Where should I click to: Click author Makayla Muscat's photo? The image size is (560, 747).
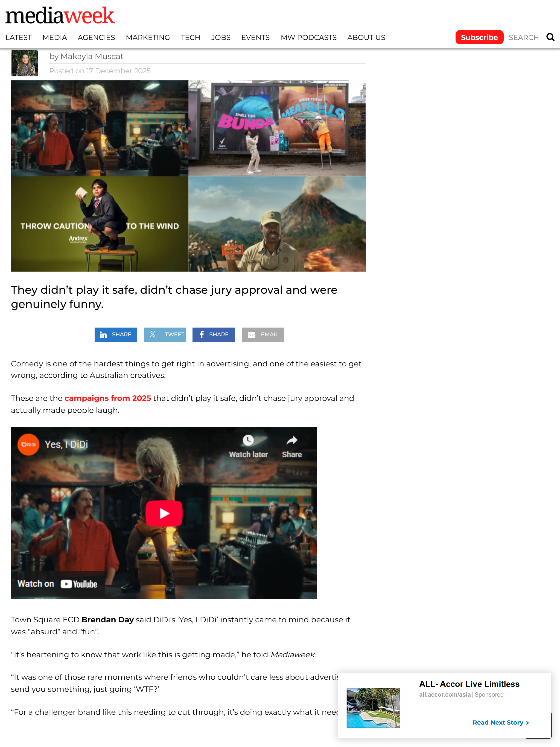click(x=24, y=63)
